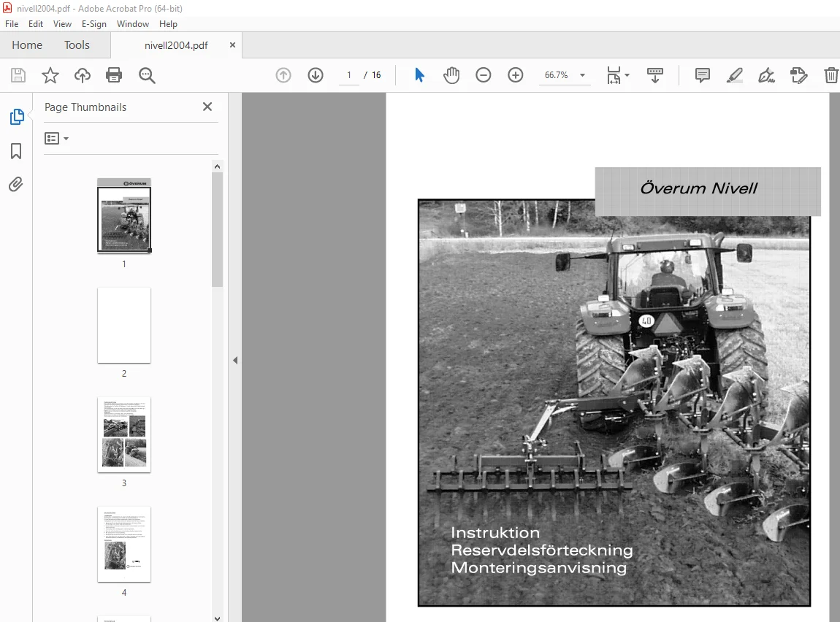Open thumbnail options menu

click(56, 139)
